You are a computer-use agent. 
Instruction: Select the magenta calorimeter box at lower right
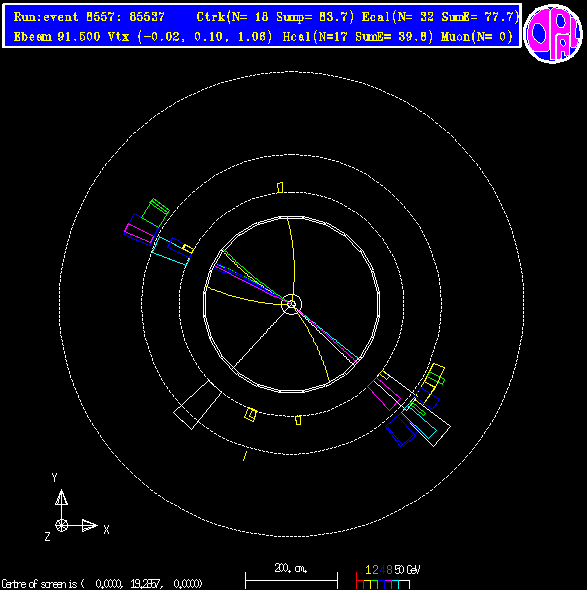[384, 394]
